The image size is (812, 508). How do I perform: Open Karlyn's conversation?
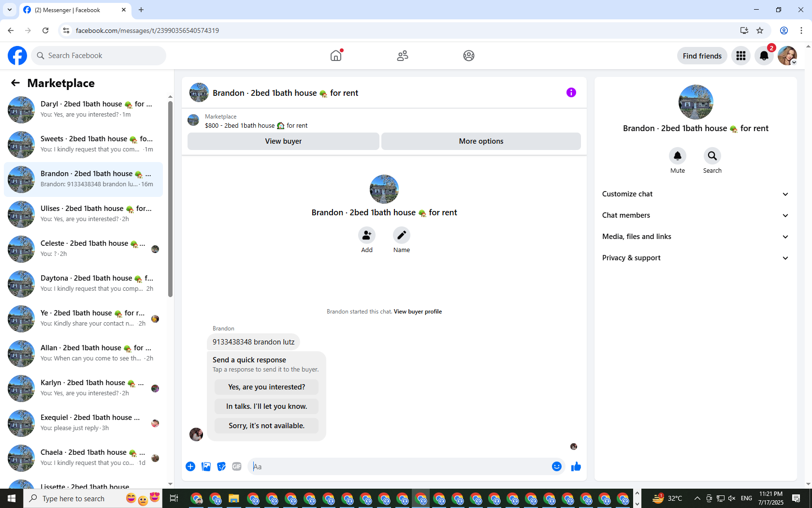(83, 388)
